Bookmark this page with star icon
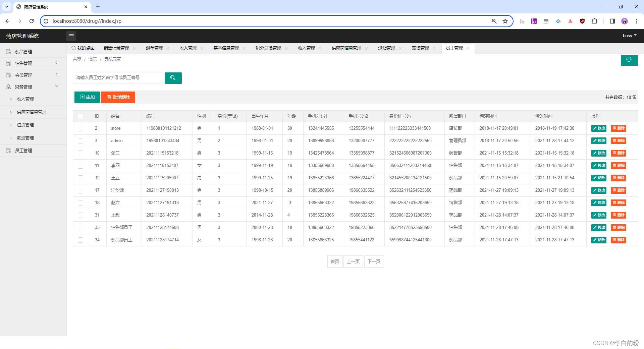The image size is (644, 349). pyautogui.click(x=505, y=21)
